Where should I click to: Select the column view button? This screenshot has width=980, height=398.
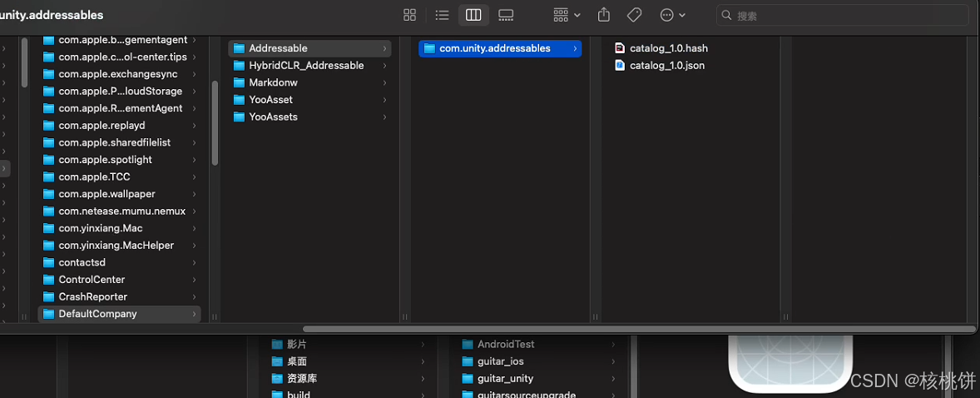point(473,15)
